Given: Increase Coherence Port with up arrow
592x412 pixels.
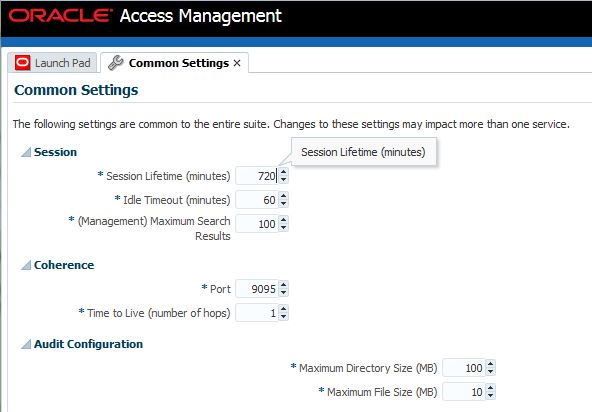Looking at the screenshot, I should click(x=284, y=285).
